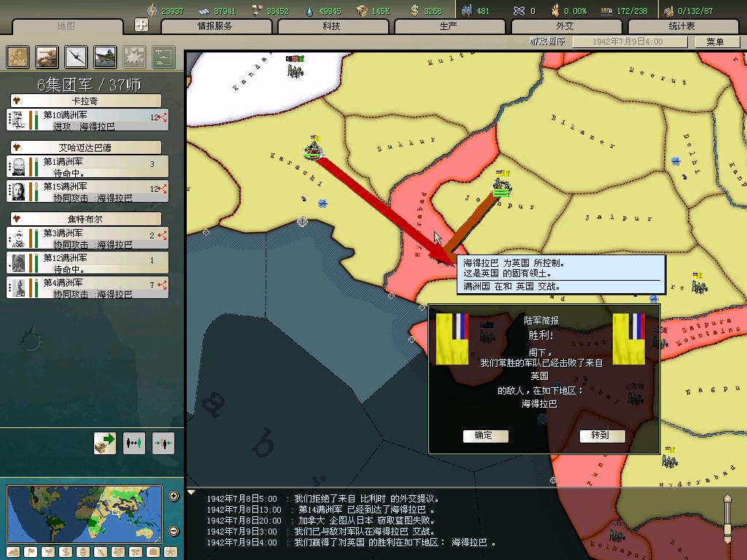Select the 第4满洲军 unit row
The height and width of the screenshot is (560, 747).
pyautogui.click(x=88, y=287)
